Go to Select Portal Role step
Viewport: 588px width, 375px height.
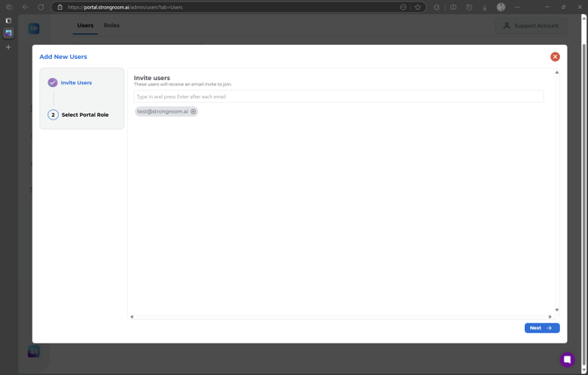click(x=84, y=115)
